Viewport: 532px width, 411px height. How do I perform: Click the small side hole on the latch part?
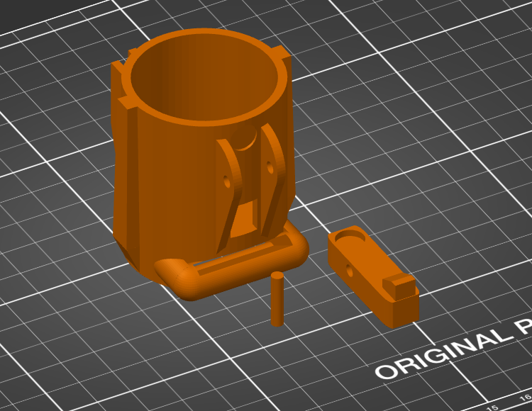coord(350,271)
